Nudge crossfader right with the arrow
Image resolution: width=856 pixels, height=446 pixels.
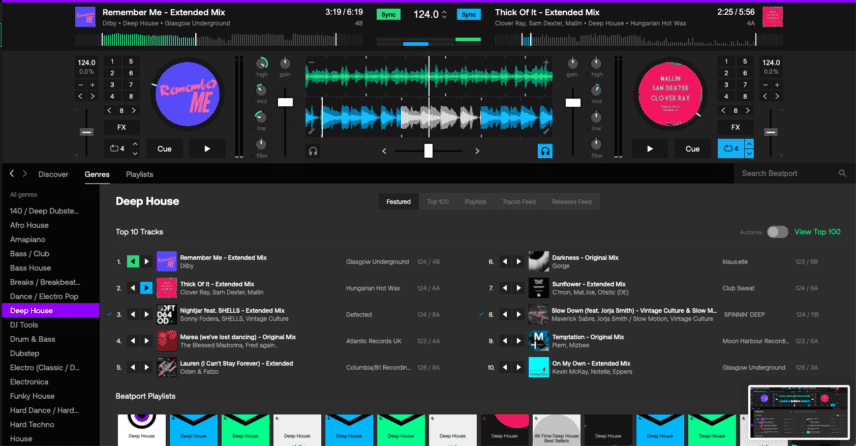[477, 151]
